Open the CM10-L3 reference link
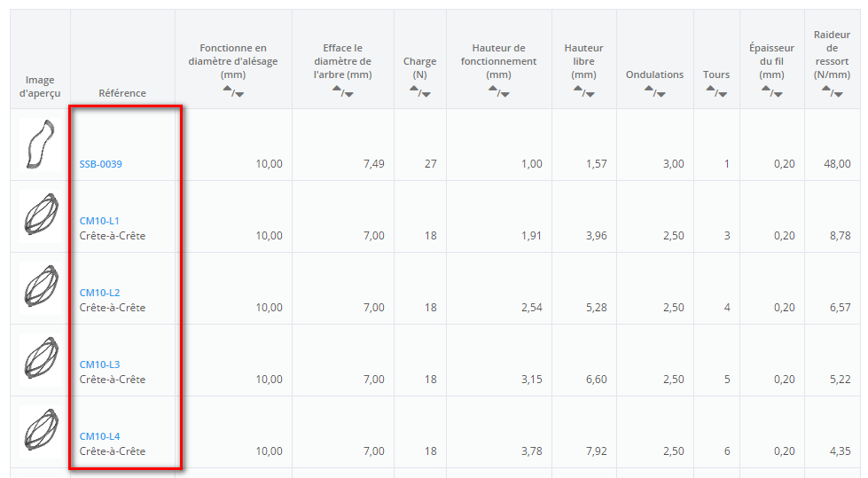This screenshot has width=868, height=478. 99,365
